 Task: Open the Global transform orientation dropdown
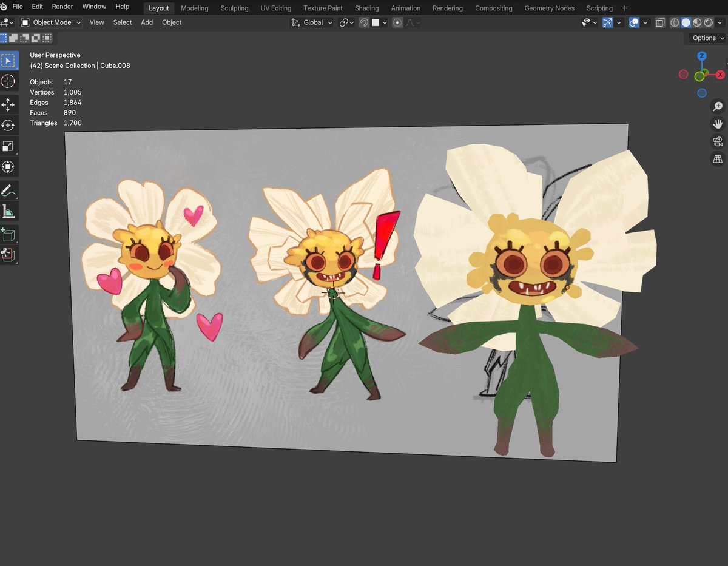point(312,22)
